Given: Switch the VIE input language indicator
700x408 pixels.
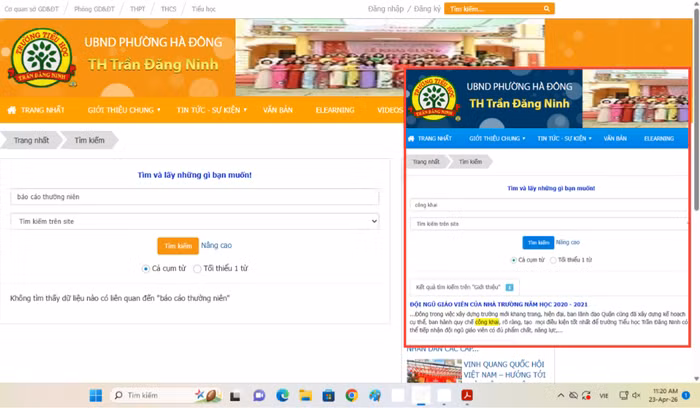Looking at the screenshot, I should click(x=604, y=396).
